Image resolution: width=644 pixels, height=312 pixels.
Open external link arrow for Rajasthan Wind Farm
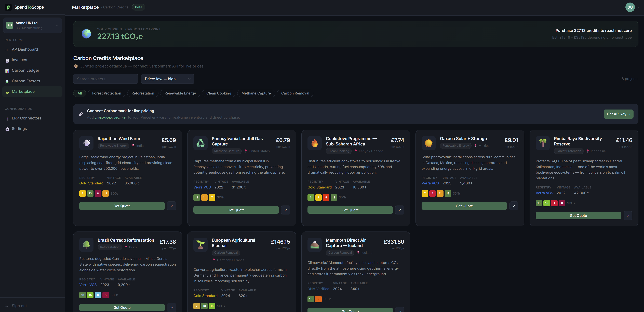point(171,206)
